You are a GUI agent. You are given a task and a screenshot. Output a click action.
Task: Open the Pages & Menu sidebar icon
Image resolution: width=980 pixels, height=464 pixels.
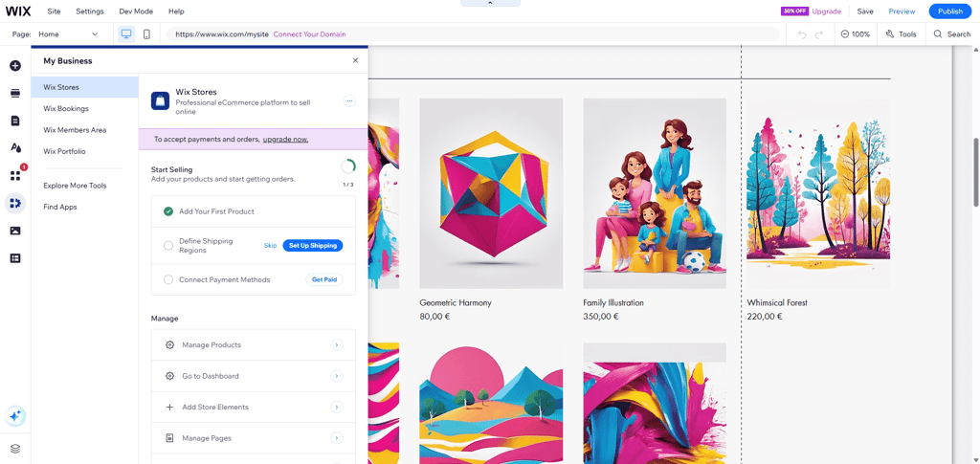tap(15, 121)
